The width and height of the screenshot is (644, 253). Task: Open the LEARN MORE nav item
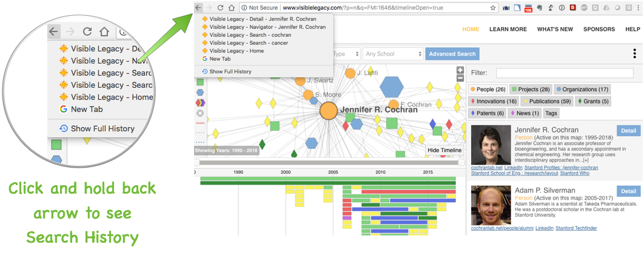point(508,29)
